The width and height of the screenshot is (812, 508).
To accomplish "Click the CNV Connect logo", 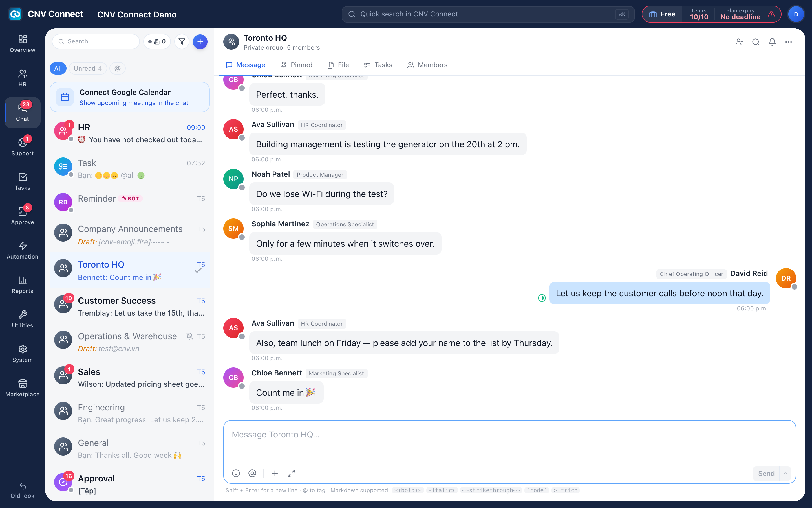I will coord(15,14).
